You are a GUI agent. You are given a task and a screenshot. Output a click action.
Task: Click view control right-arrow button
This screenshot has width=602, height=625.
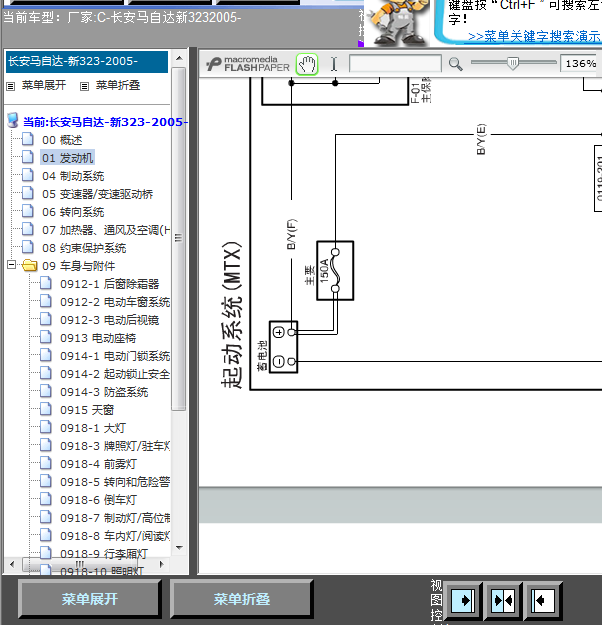click(463, 601)
